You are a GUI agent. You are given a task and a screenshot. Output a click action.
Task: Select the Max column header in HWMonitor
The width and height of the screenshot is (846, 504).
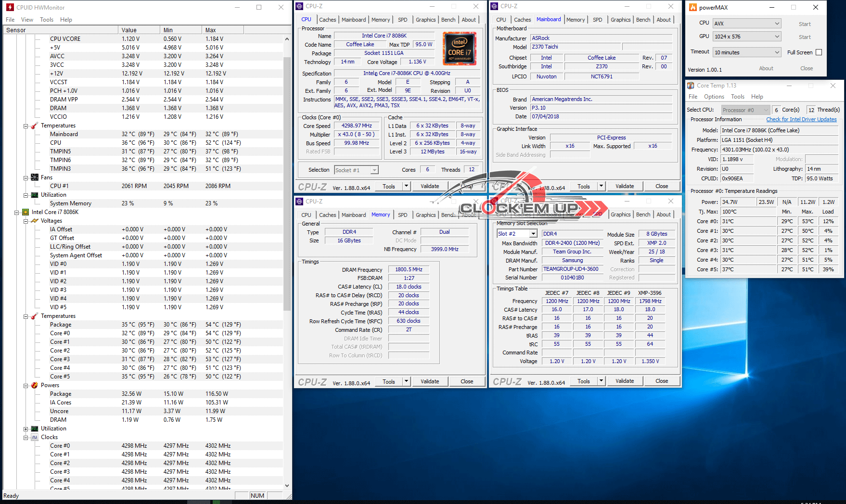pos(211,30)
